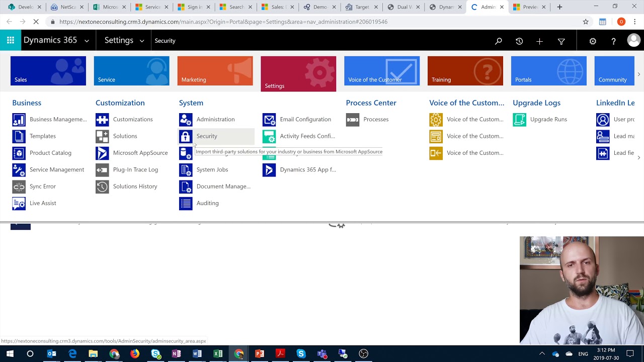This screenshot has width=644, height=362.
Task: Click the Document Management icon
Action: click(186, 187)
